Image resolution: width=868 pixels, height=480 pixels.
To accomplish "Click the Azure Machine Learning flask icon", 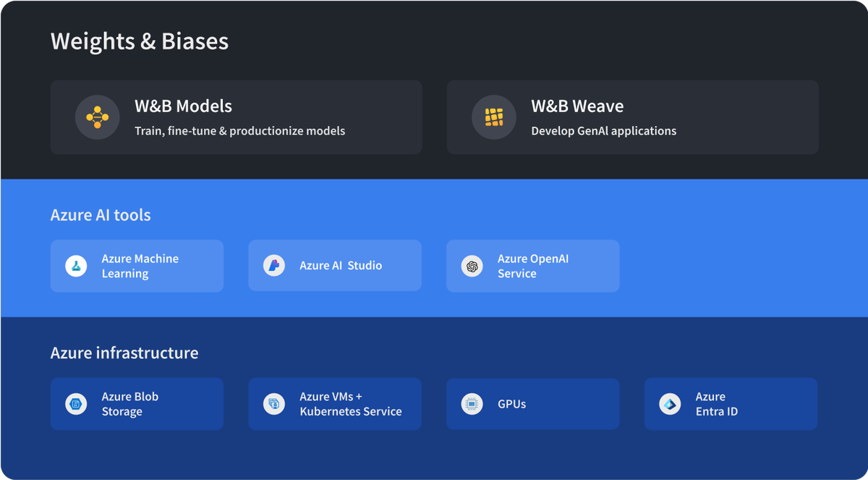I will (76, 266).
